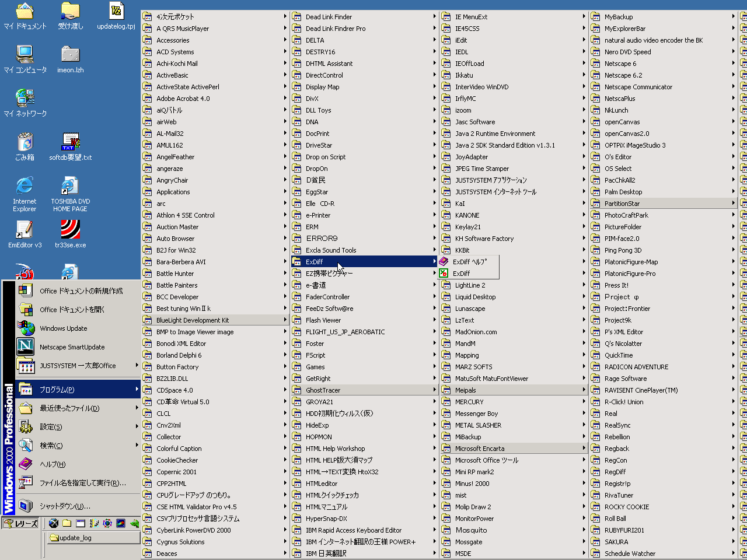Select the TOSHIBA DVD HOME PAGE shortcut icon
The height and width of the screenshot is (560, 747).
click(70, 194)
